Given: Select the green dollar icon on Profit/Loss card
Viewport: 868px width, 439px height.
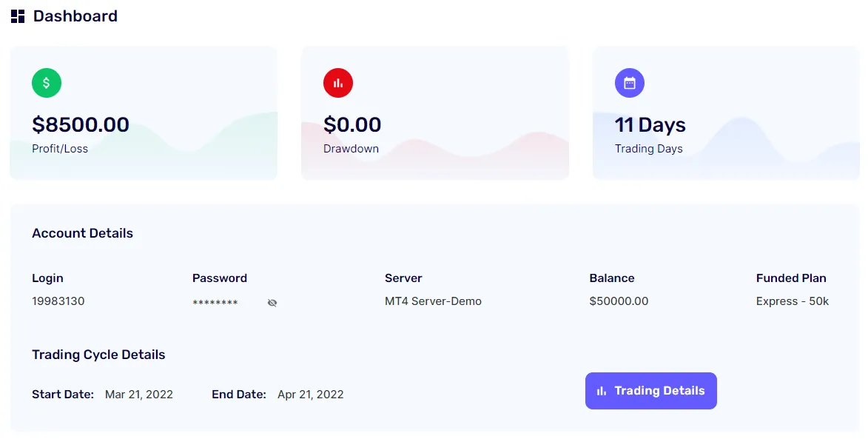Looking at the screenshot, I should [x=47, y=83].
